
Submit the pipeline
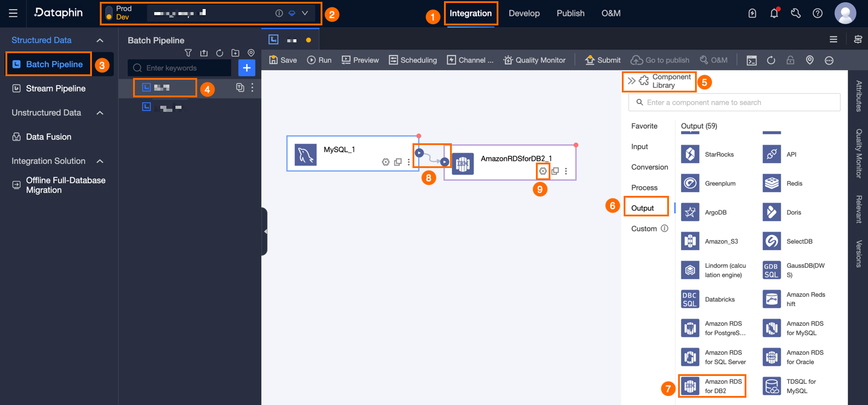pos(602,60)
